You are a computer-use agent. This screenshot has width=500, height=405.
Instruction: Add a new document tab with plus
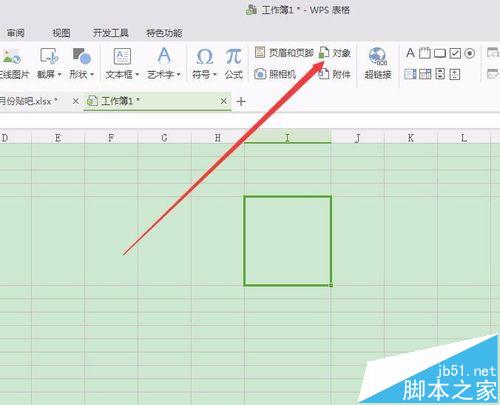pos(241,101)
